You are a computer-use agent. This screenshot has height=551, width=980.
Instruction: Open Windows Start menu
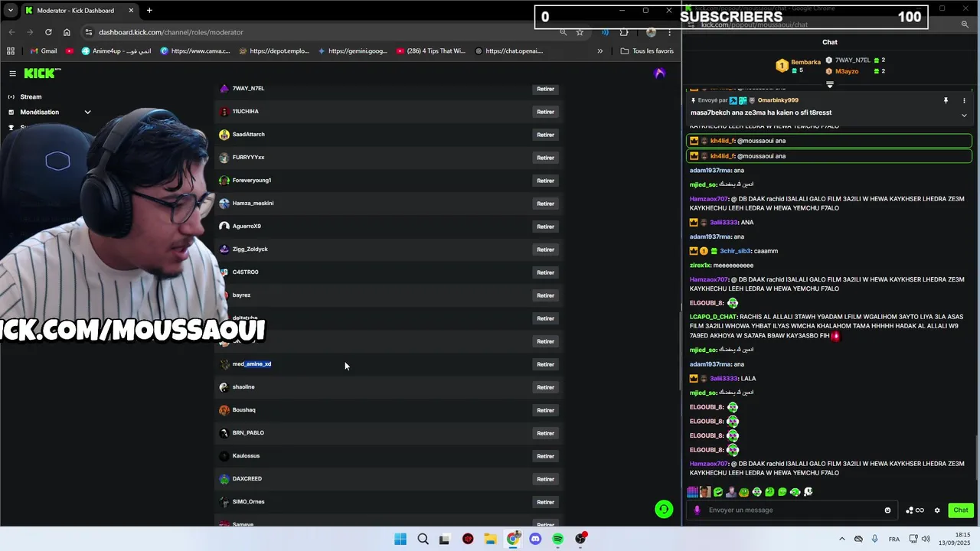coord(400,539)
